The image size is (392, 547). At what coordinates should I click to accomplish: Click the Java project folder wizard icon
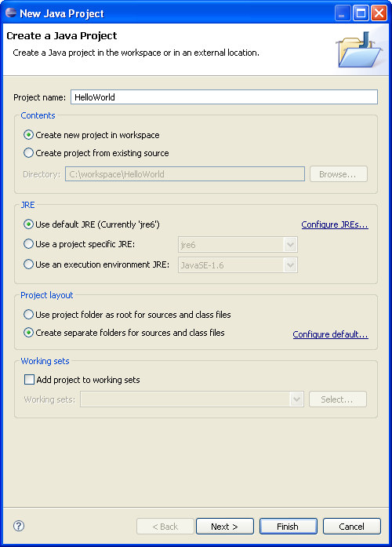click(359, 50)
